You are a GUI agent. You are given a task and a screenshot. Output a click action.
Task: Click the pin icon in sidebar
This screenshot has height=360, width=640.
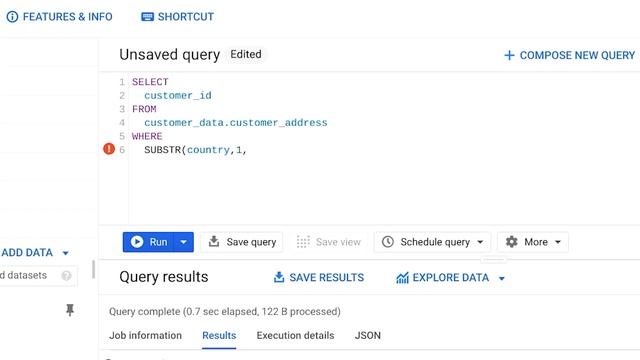pos(70,310)
